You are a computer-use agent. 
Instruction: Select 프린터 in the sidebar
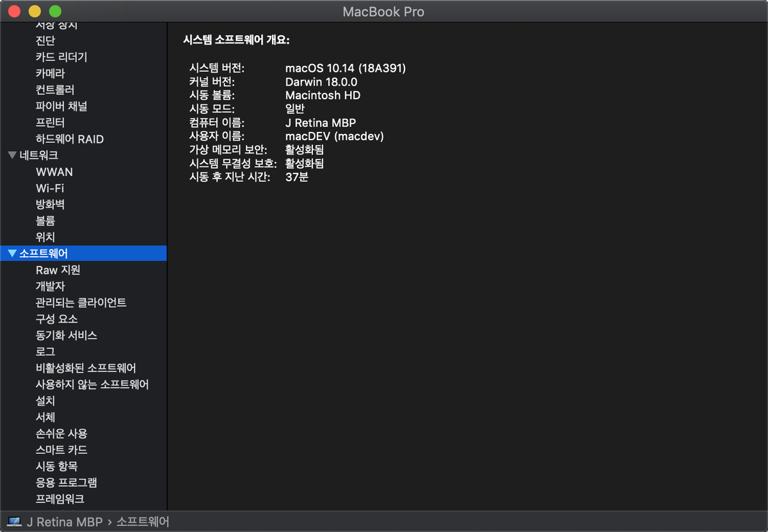51,122
